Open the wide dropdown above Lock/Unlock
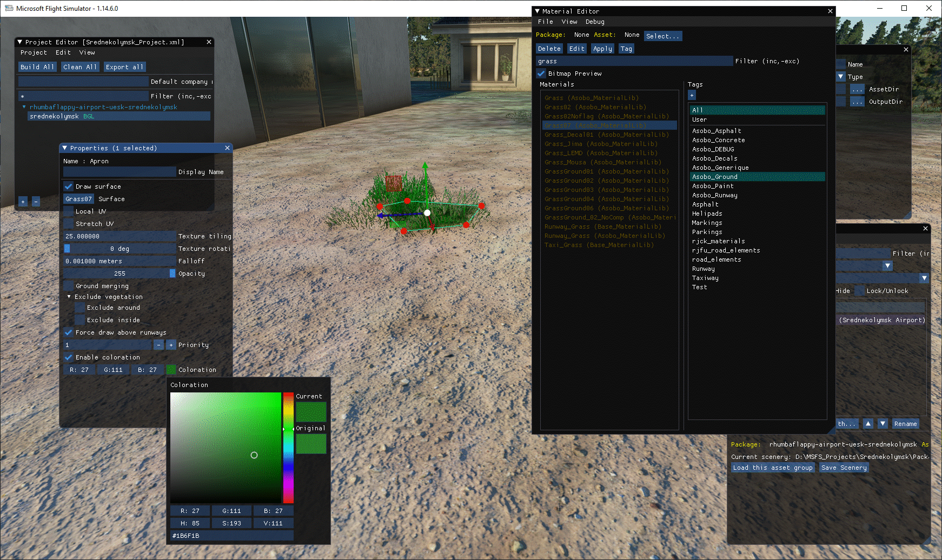Viewport: 942px width, 560px height. [924, 278]
